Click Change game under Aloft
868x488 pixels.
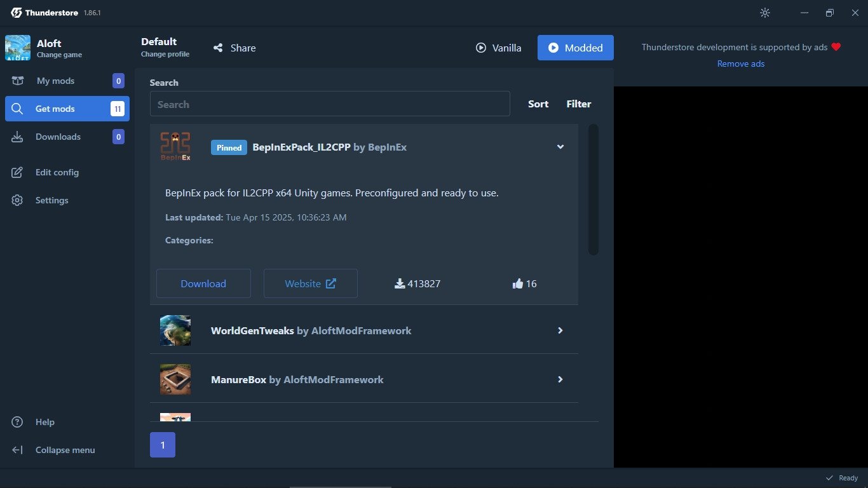59,55
